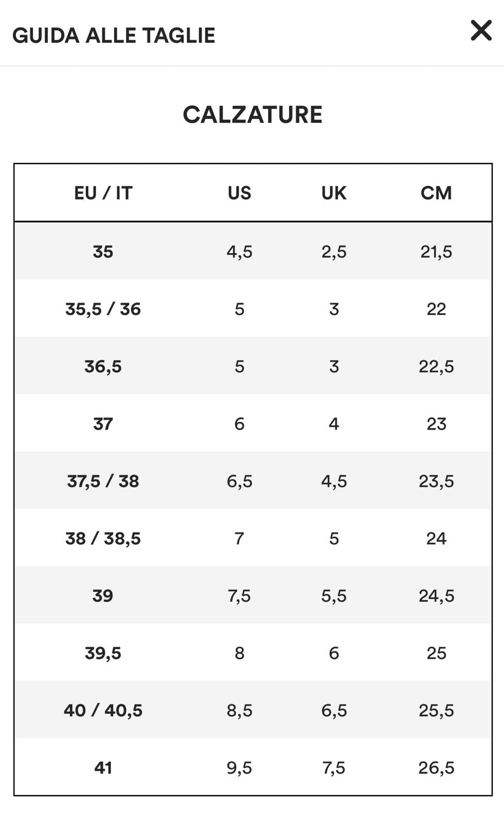Click the 21,5 CM value
The width and height of the screenshot is (504, 827).
[x=436, y=252]
